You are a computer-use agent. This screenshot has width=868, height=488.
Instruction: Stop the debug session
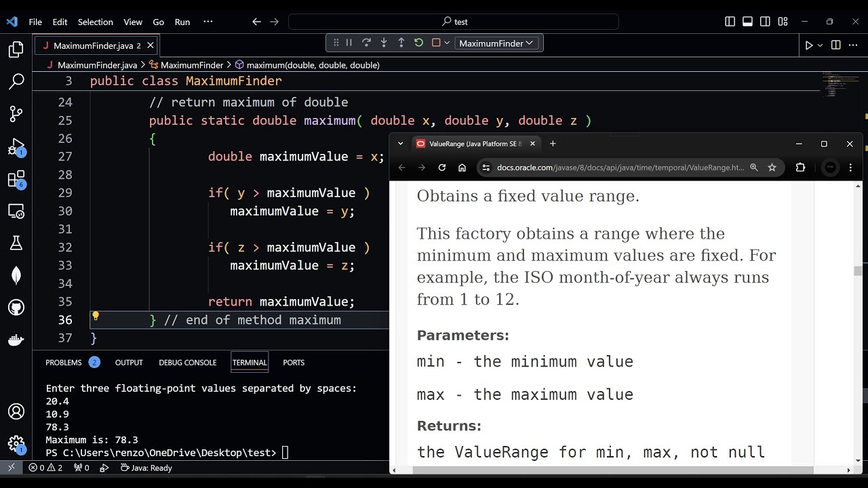point(436,43)
